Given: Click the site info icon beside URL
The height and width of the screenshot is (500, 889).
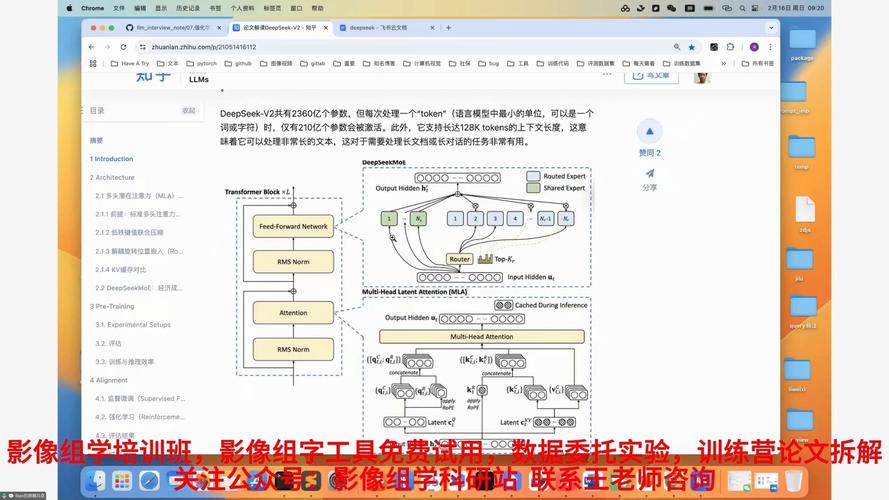Looking at the screenshot, I should (142, 47).
